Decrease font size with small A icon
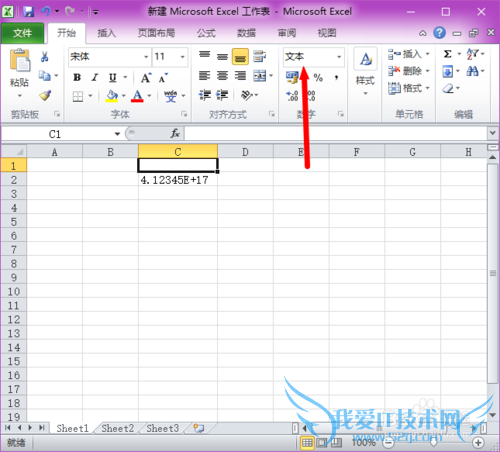Screen dimensions: 500x452 (163, 78)
